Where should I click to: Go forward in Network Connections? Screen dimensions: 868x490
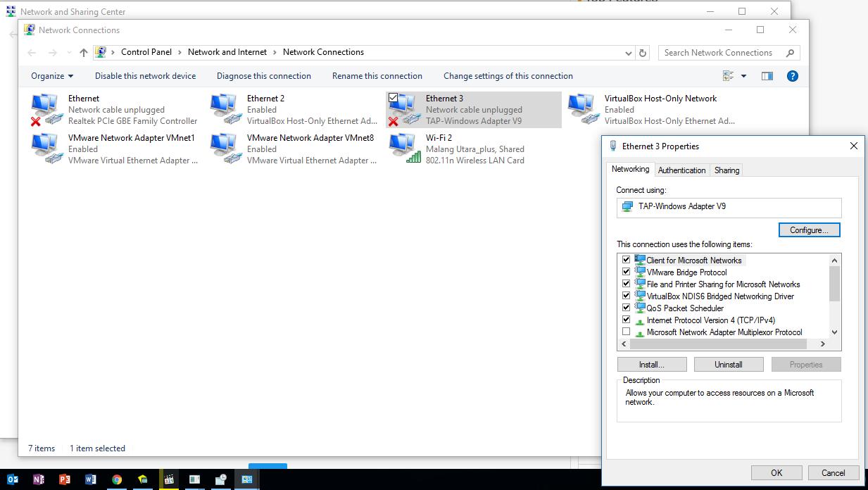52,53
